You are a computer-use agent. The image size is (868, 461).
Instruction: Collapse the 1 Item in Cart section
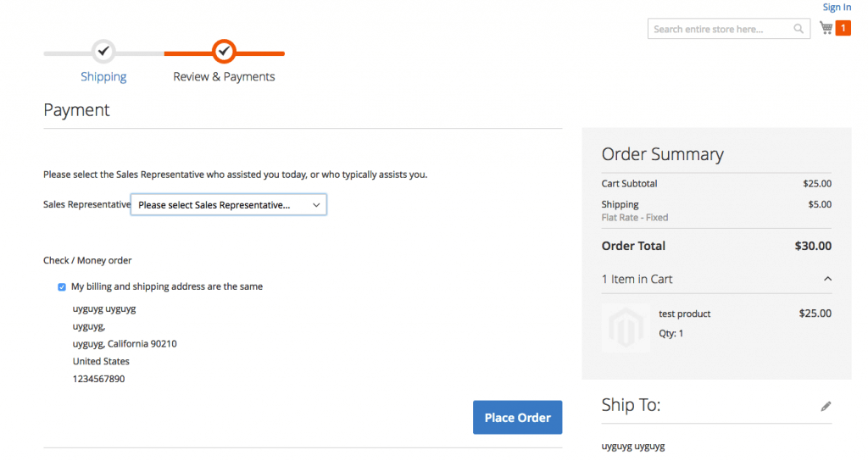(827, 279)
